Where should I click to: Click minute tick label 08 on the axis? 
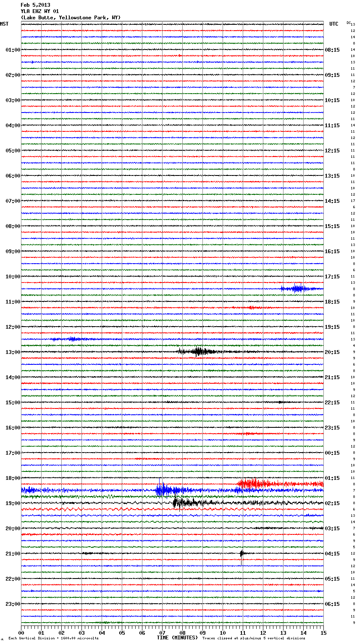(183, 633)
